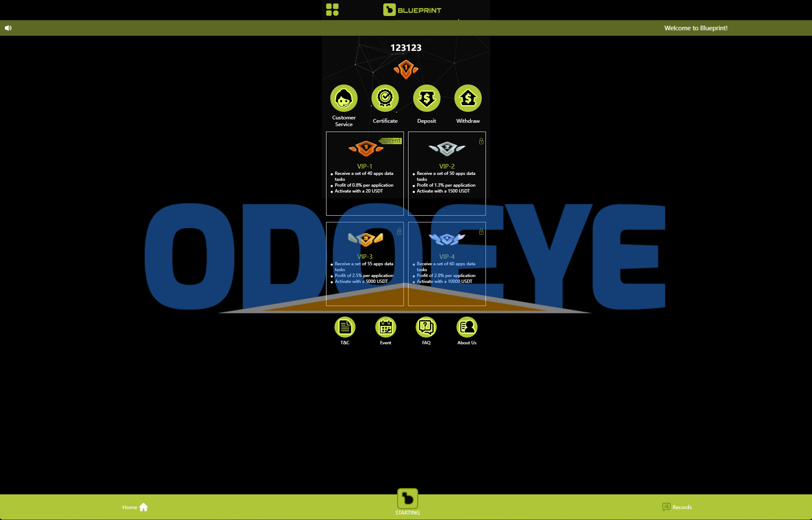
Task: Open VIP-2 locked tier details
Action: tap(447, 172)
